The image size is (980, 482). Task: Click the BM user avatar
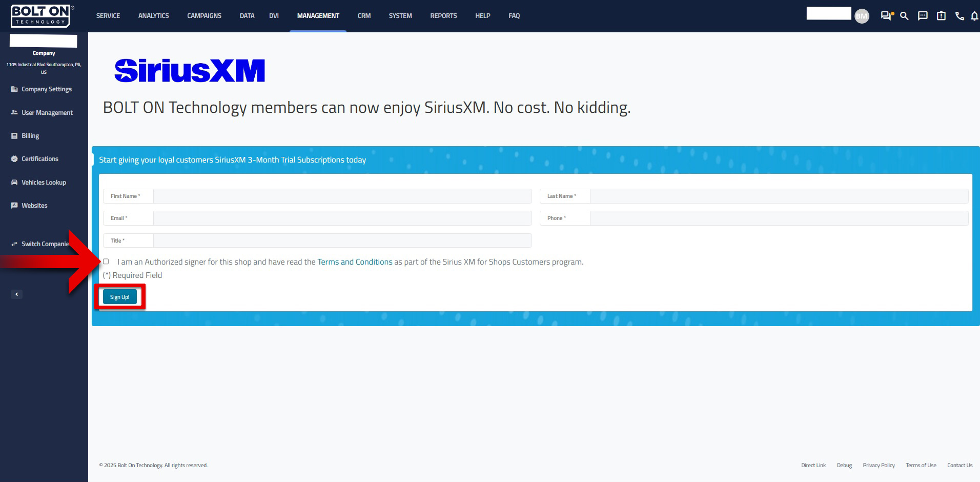point(862,16)
